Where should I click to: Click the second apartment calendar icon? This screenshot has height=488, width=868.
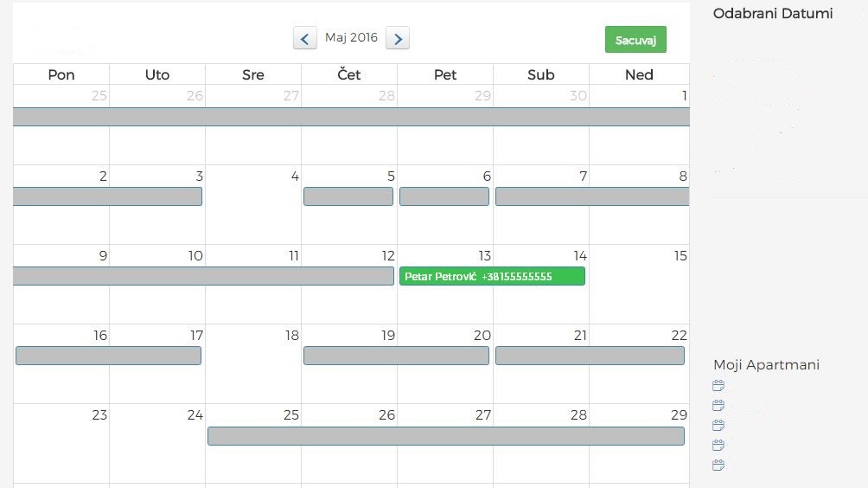(x=718, y=406)
